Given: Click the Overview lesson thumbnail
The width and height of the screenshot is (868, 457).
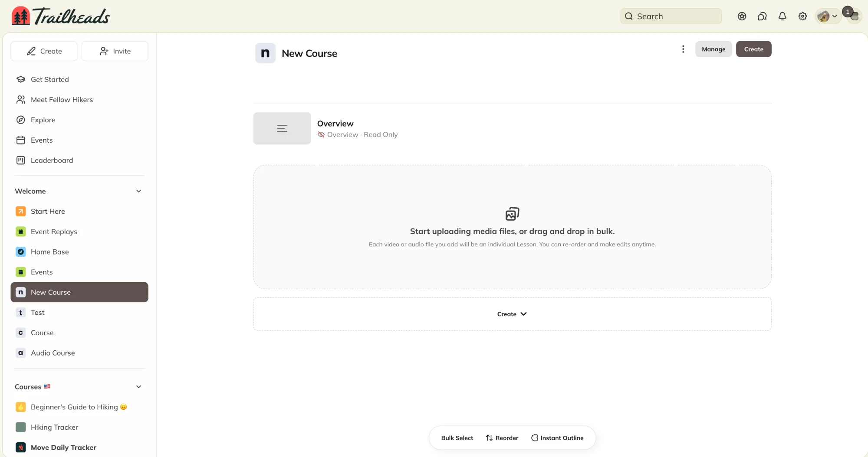Looking at the screenshot, I should click(282, 128).
